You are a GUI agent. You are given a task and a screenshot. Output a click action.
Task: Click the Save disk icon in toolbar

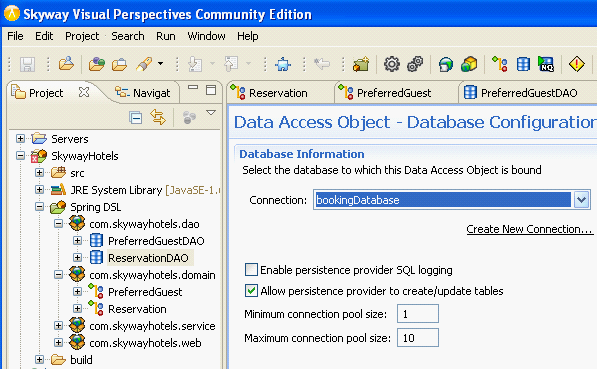(x=27, y=64)
